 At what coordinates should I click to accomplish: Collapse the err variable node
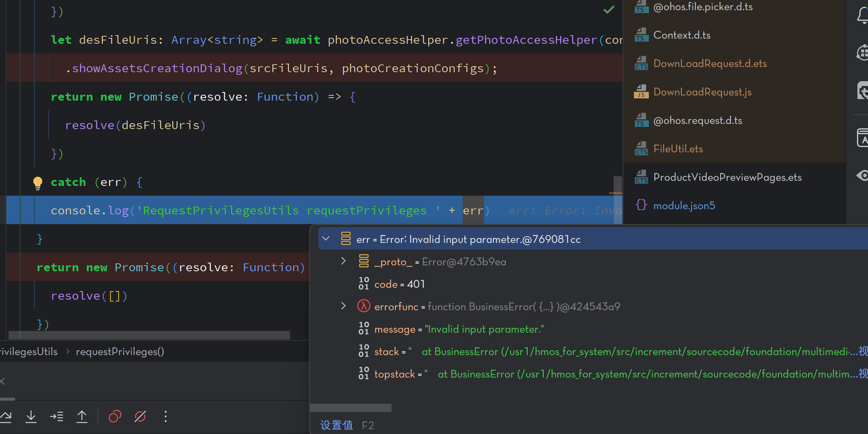[326, 239]
